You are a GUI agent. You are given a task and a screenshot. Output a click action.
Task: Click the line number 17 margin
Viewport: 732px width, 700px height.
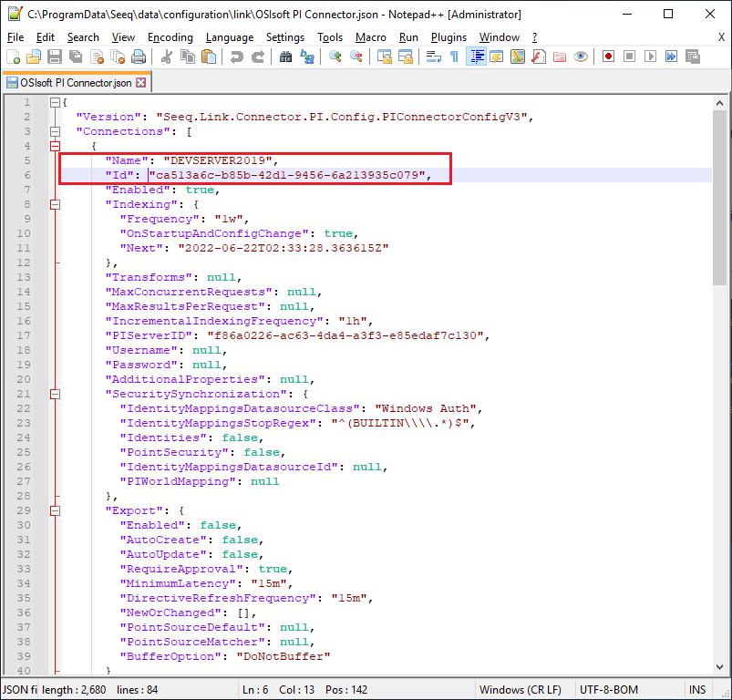[x=24, y=335]
